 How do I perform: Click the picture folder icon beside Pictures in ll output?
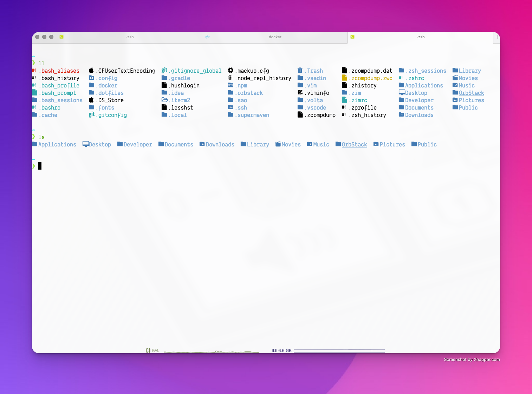click(x=455, y=100)
